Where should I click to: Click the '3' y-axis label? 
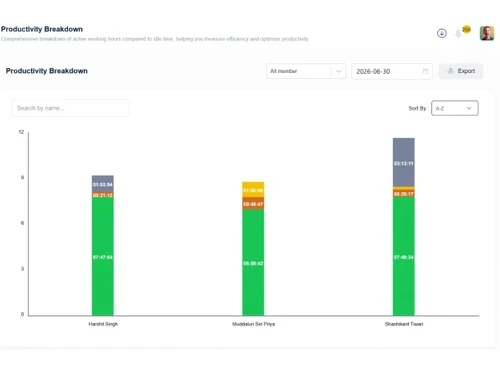(x=22, y=269)
